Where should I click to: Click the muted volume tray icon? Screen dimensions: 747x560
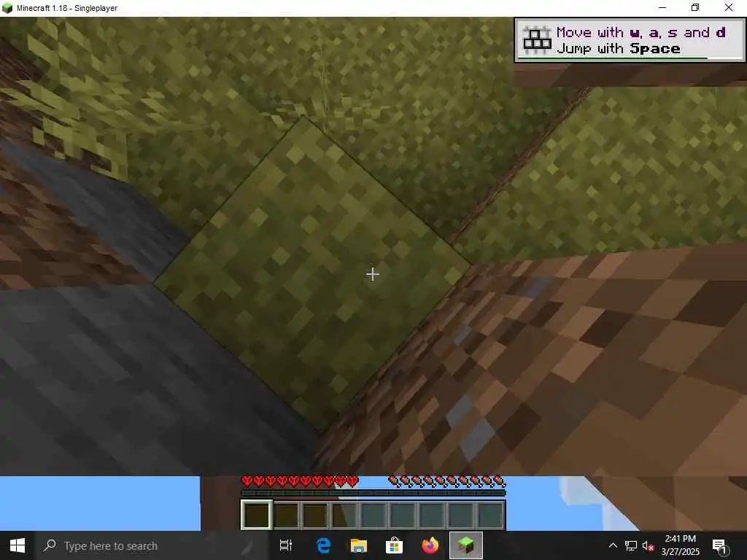648,545
